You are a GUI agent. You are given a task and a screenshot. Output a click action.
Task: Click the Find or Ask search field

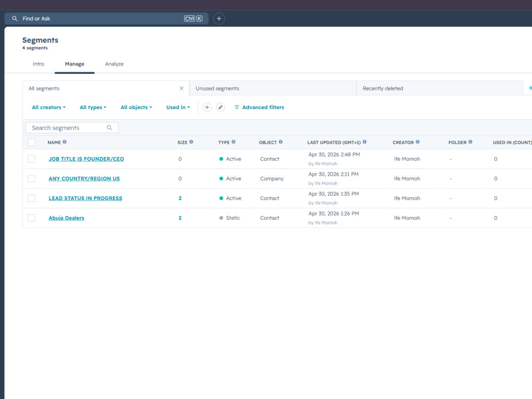tap(106, 19)
